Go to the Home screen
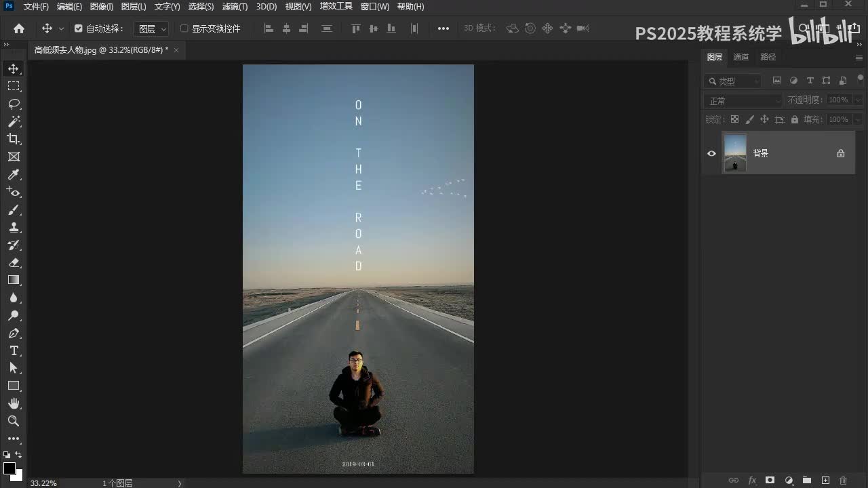The width and height of the screenshot is (868, 488). (19, 28)
